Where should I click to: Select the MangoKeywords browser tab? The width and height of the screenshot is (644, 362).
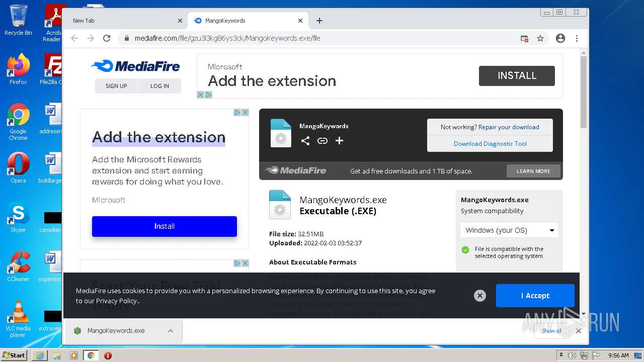click(248, 21)
